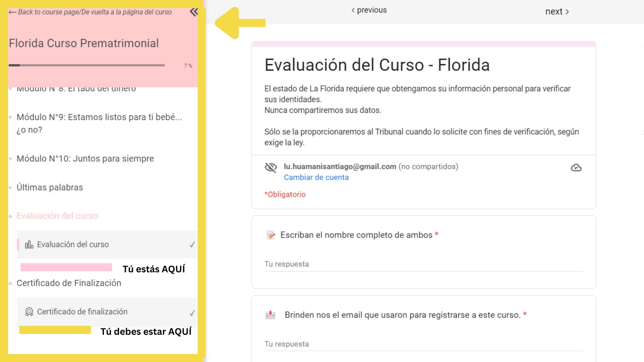
Task: Click the cloud saved icon
Action: tap(576, 168)
